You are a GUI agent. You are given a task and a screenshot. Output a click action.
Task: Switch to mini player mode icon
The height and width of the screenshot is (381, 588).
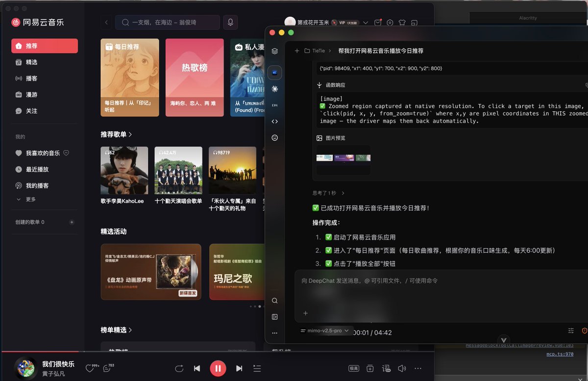coord(415,23)
